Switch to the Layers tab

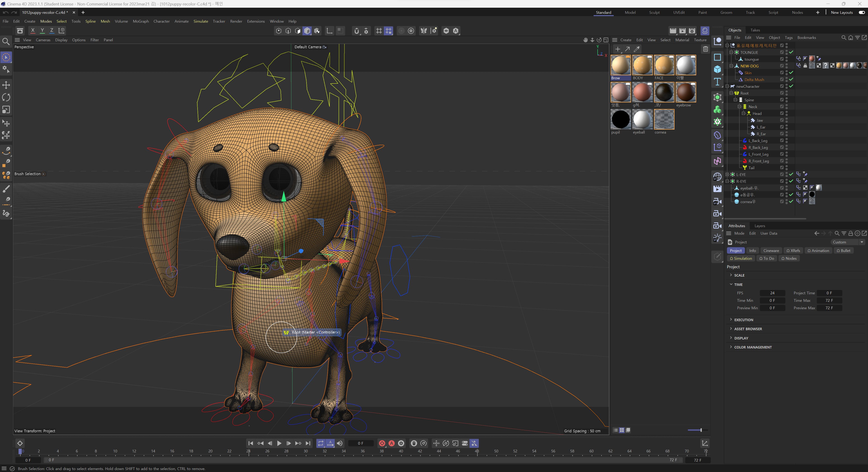pyautogui.click(x=759, y=226)
